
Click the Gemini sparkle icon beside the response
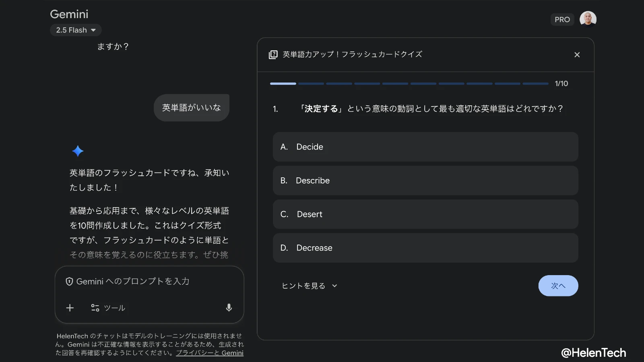[77, 151]
